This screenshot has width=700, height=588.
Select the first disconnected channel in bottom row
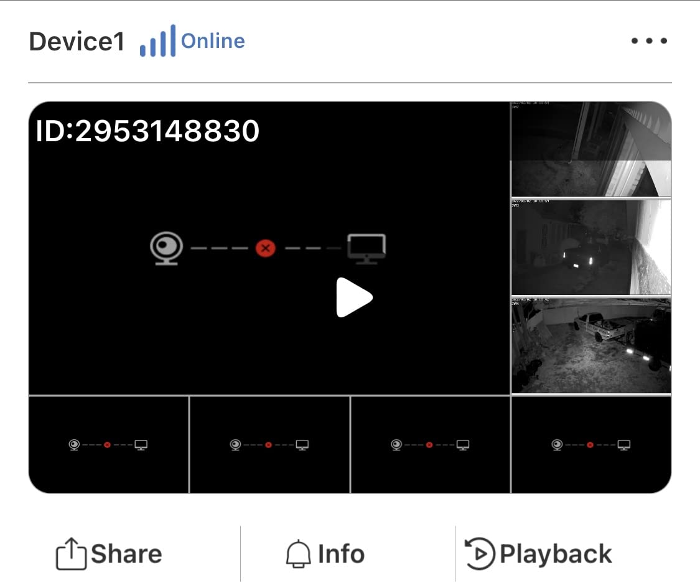point(108,445)
